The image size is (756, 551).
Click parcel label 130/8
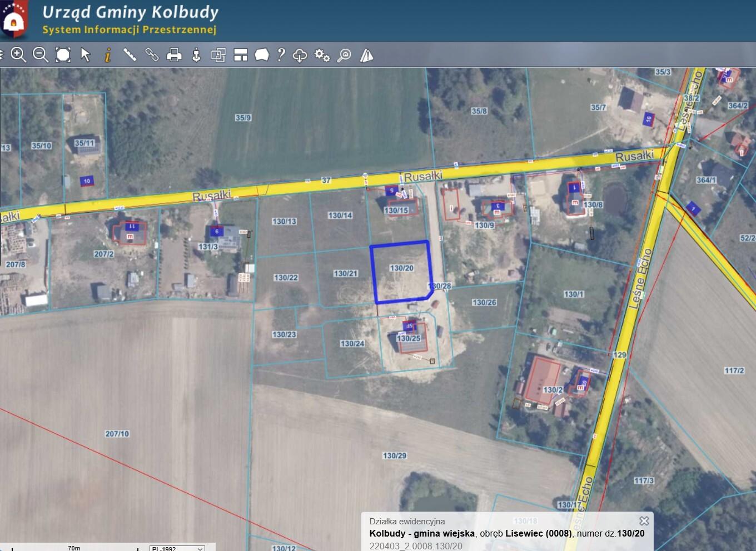(593, 204)
